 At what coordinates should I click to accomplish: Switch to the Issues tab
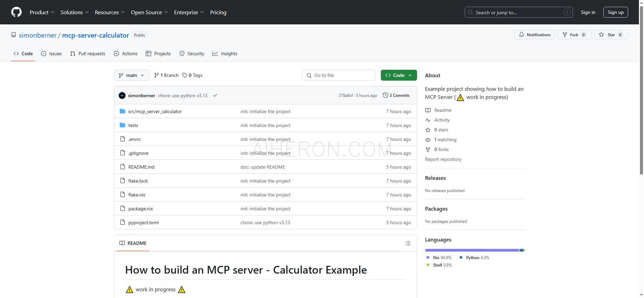[51, 54]
